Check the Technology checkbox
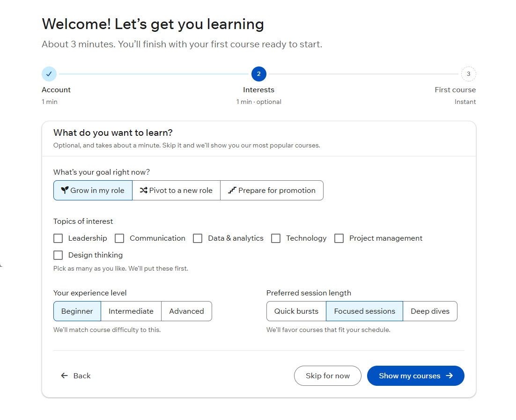The width and height of the screenshot is (516, 420). 276,238
